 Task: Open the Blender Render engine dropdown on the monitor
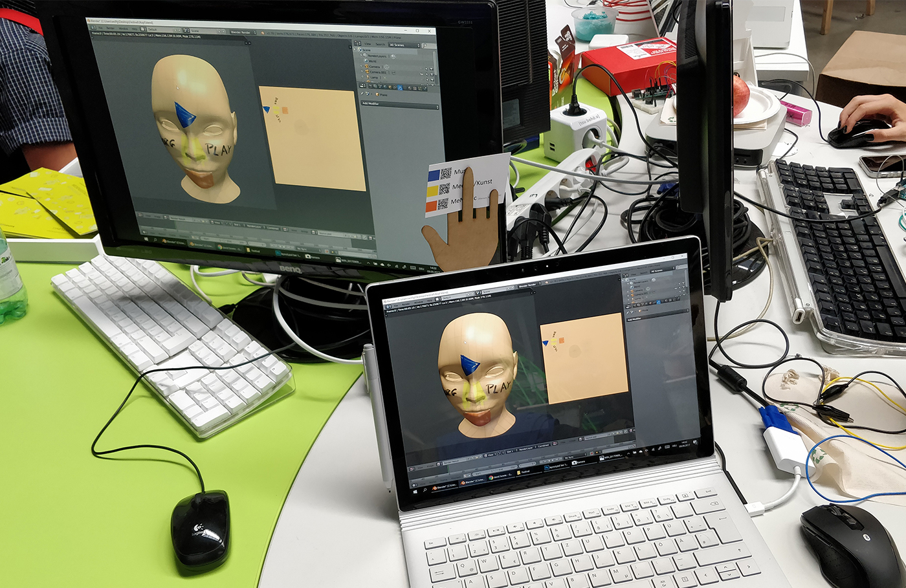(243, 31)
